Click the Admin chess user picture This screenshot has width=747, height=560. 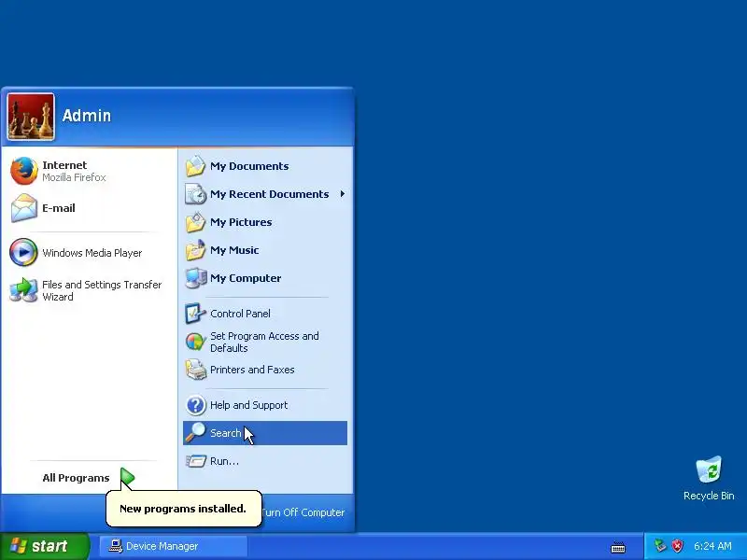(x=31, y=117)
